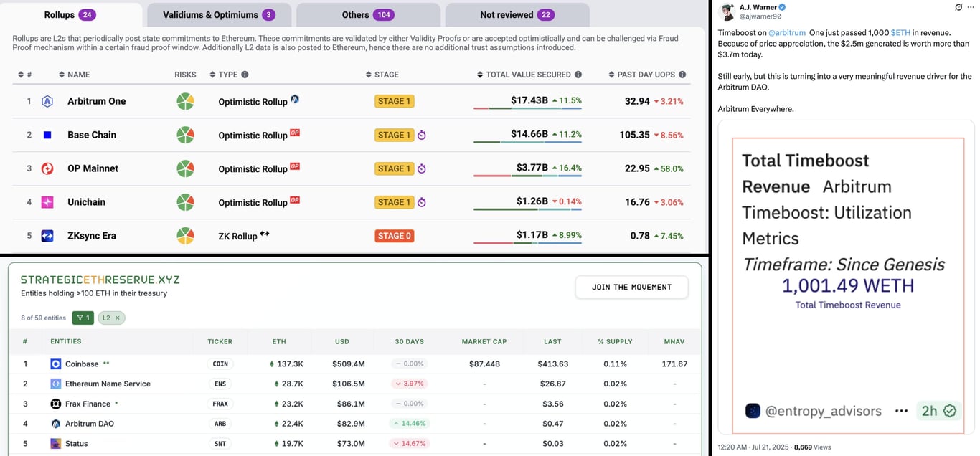Click the ZKsync Era logo
Image resolution: width=980 pixels, height=456 pixels.
[x=47, y=236]
